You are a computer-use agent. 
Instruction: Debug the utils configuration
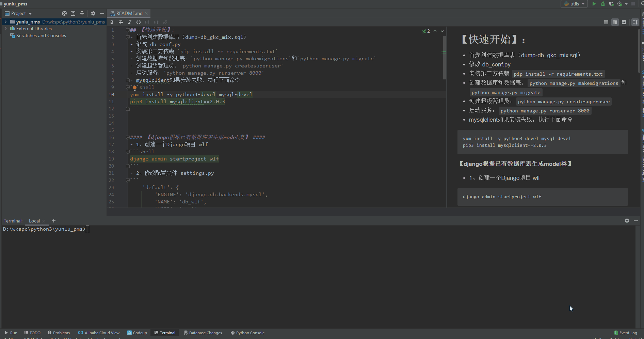pos(603,4)
